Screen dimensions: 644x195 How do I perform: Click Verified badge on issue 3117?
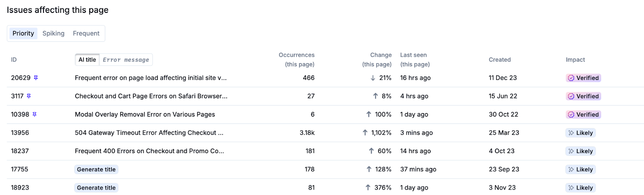click(583, 96)
